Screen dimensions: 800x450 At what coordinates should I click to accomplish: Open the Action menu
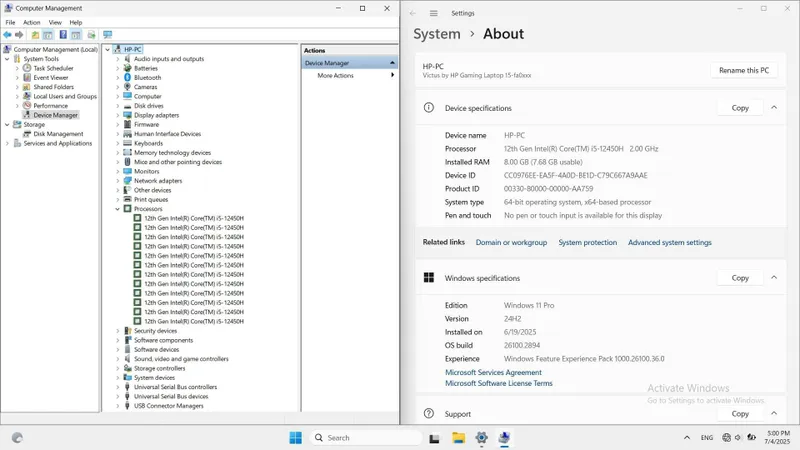click(31, 22)
